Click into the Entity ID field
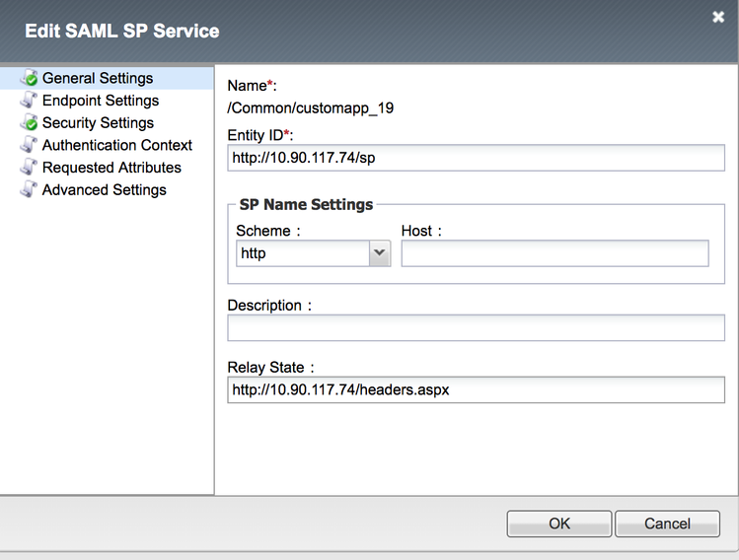Viewport: 739px width, 560px height. tap(476, 158)
